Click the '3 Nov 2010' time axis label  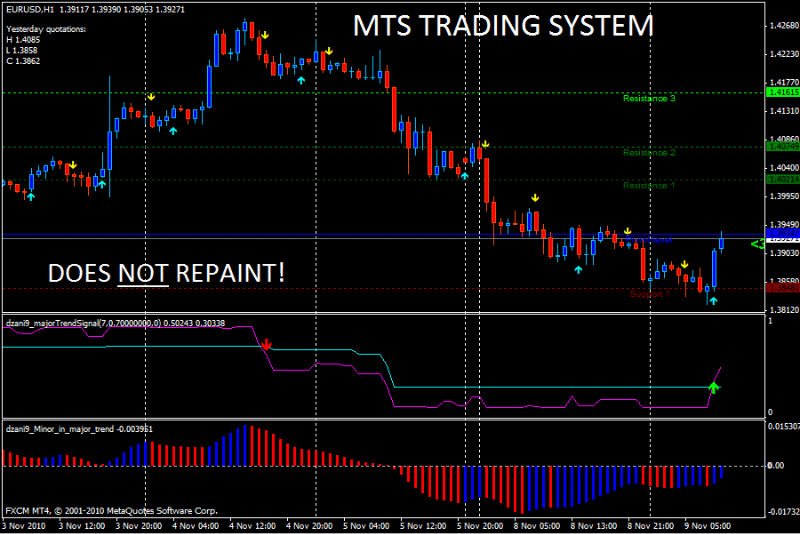tap(23, 526)
